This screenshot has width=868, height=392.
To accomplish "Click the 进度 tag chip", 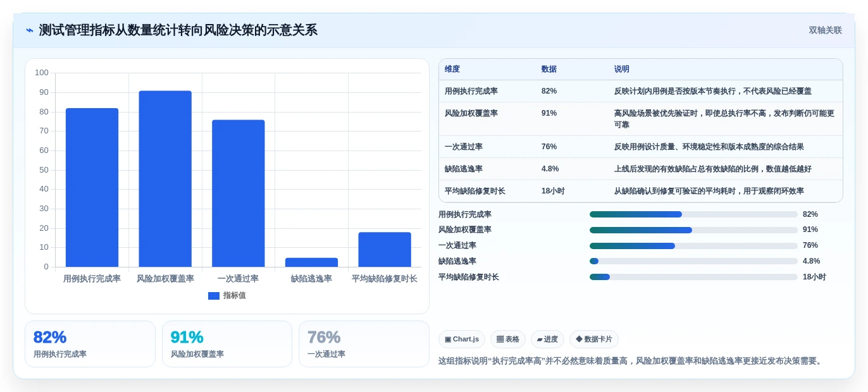I will [x=547, y=340].
